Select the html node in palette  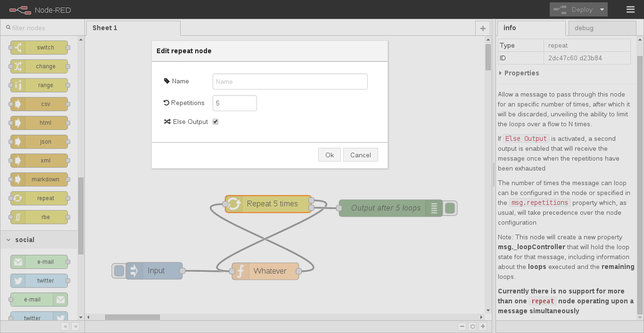[x=39, y=123]
